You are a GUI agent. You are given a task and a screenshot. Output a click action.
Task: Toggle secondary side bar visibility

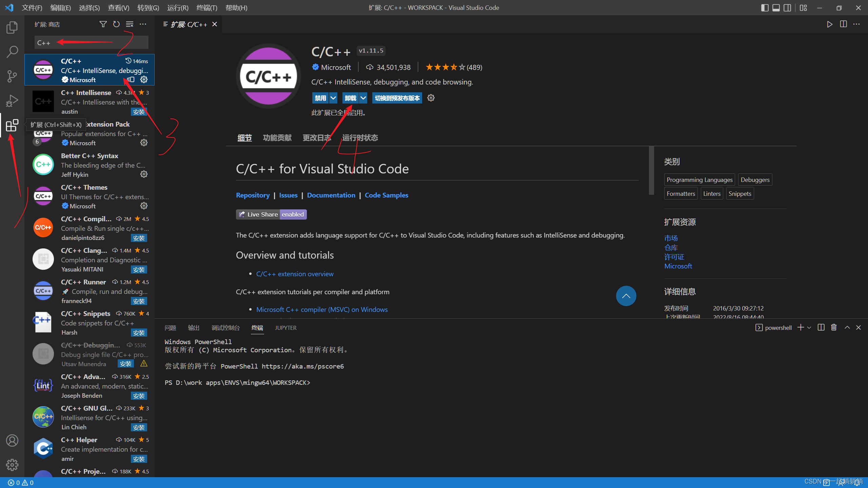[787, 7]
